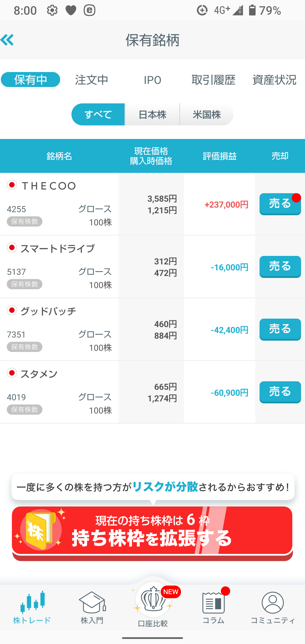The width and height of the screenshot is (305, 644).
Task: Open the IPO tab
Action: point(152,80)
